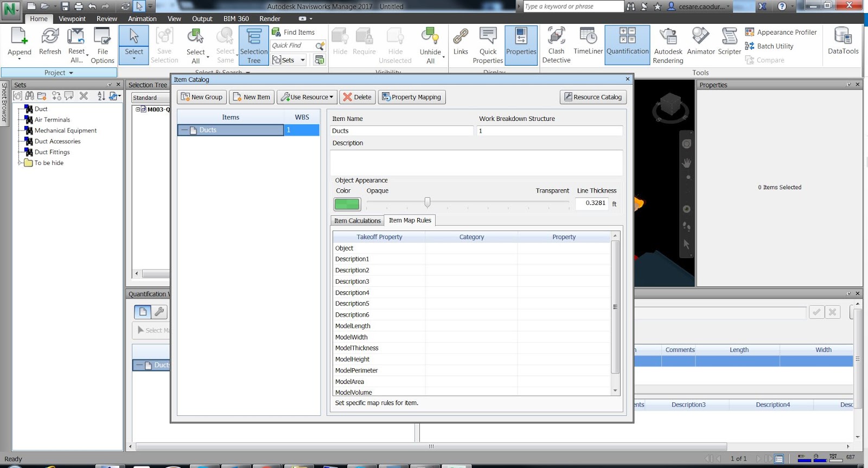Click the Length column header in Quantification
Screen dimensions: 868x468
click(x=739, y=350)
